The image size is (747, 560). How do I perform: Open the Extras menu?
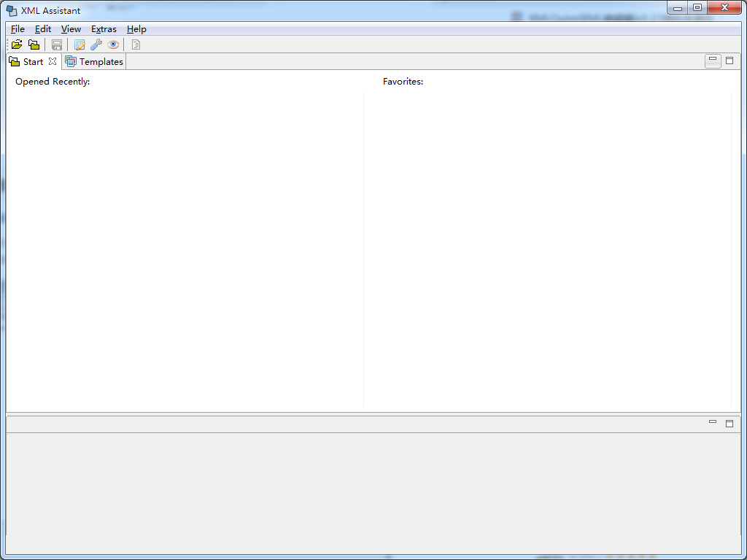[x=104, y=29]
